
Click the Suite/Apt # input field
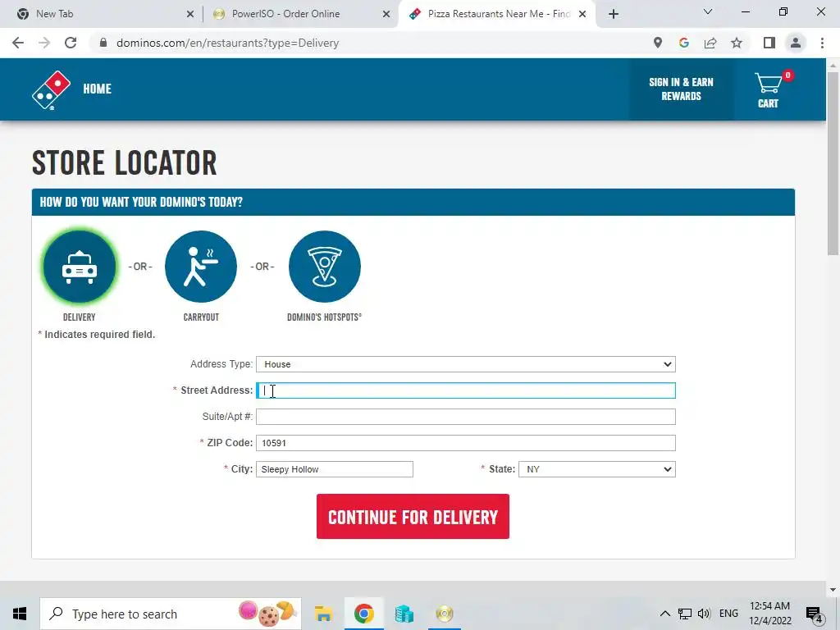[466, 417]
